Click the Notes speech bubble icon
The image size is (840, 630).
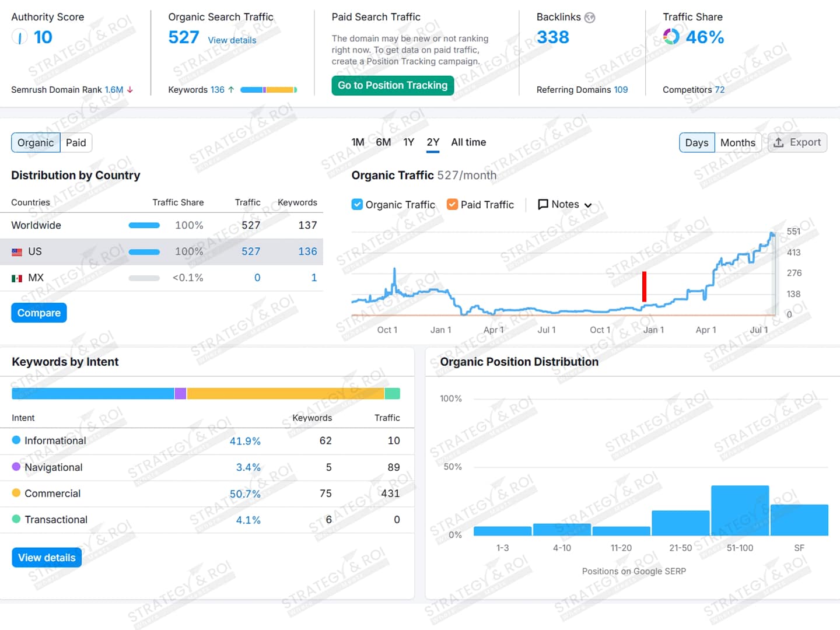[x=542, y=204]
